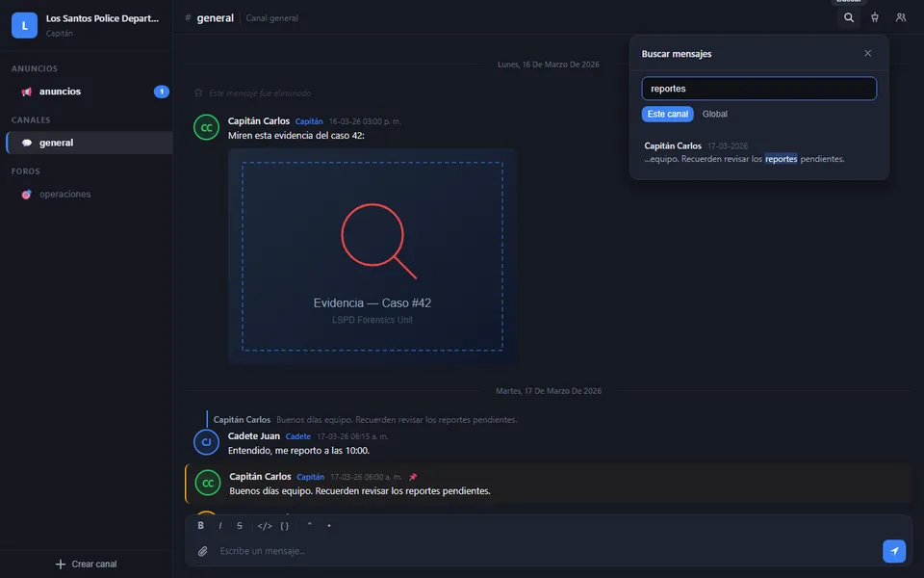Viewport: 924px width, 578px height.
Task: Toggle italic formatting in the composer
Action: tap(220, 526)
